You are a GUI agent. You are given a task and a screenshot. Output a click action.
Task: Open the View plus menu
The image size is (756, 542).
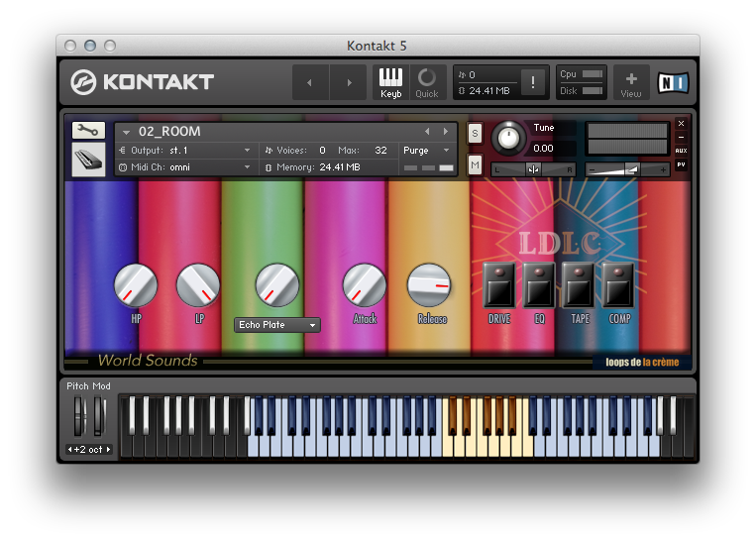coord(631,83)
